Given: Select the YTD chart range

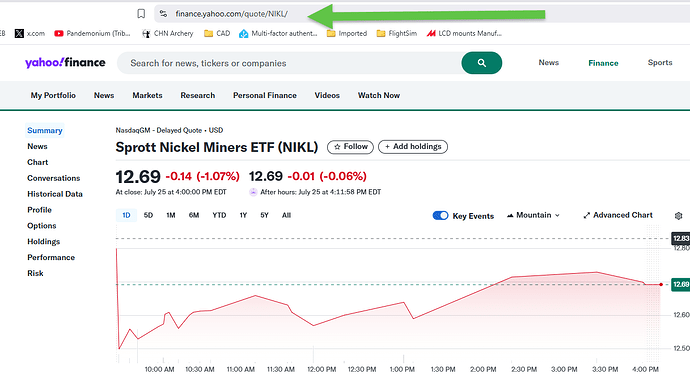Looking at the screenshot, I should 219,215.
